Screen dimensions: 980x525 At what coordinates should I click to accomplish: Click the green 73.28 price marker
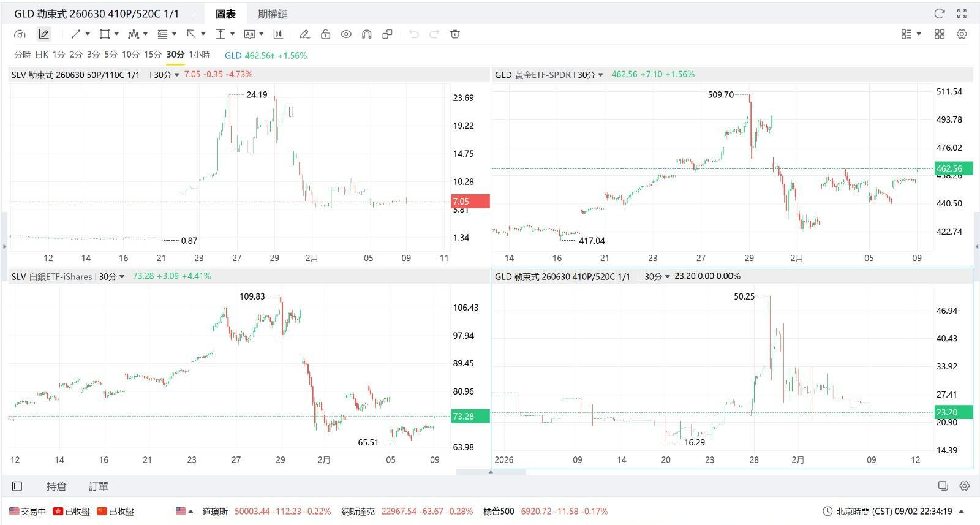click(x=470, y=416)
